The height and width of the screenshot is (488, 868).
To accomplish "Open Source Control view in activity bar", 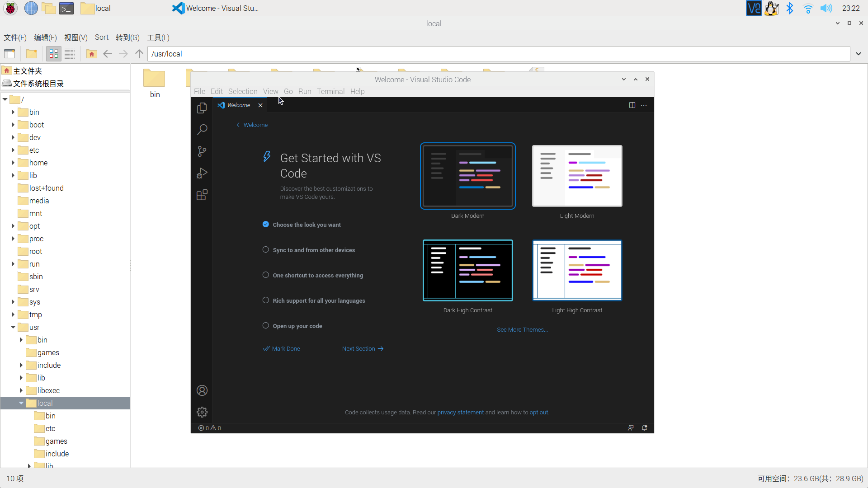I will pos(202,151).
